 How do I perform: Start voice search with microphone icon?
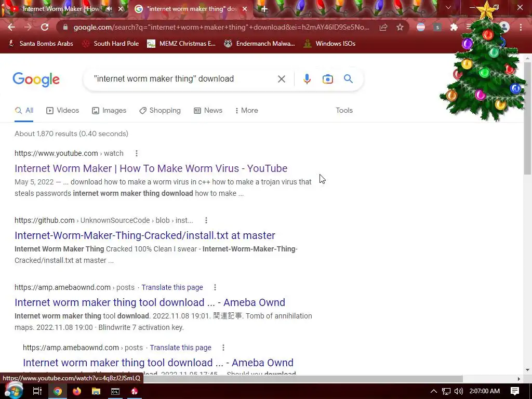[x=307, y=79]
